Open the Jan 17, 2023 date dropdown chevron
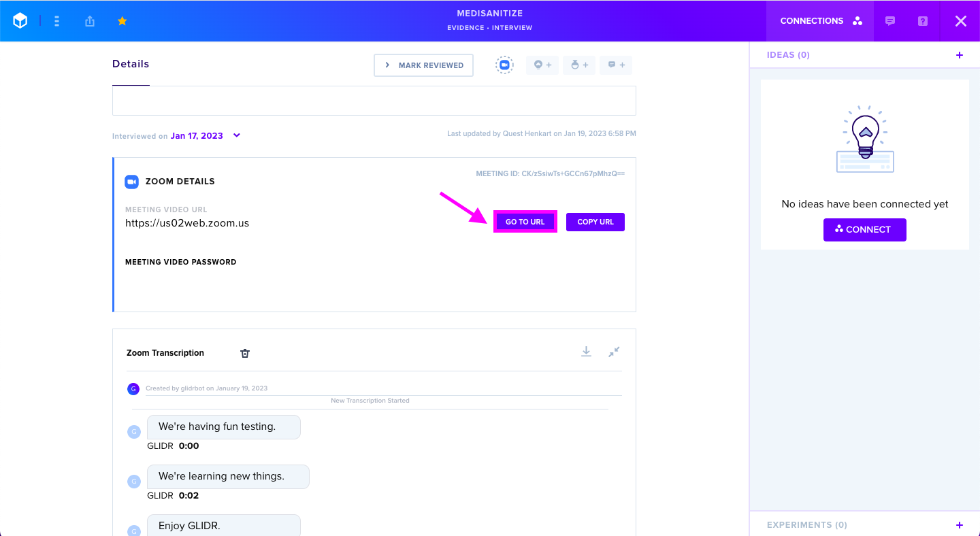The height and width of the screenshot is (536, 980). [x=237, y=135]
